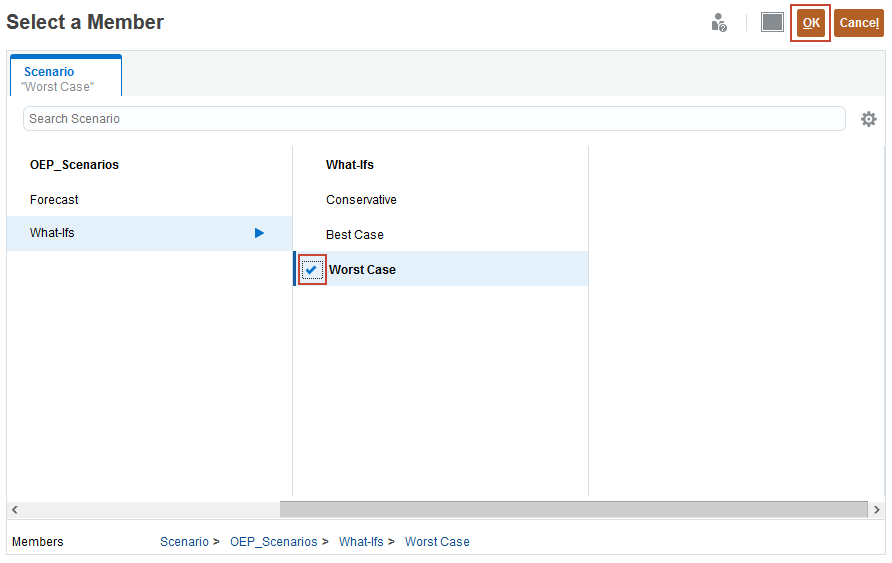Select What-Ifs in the OEP_Scenarios list

[53, 233]
